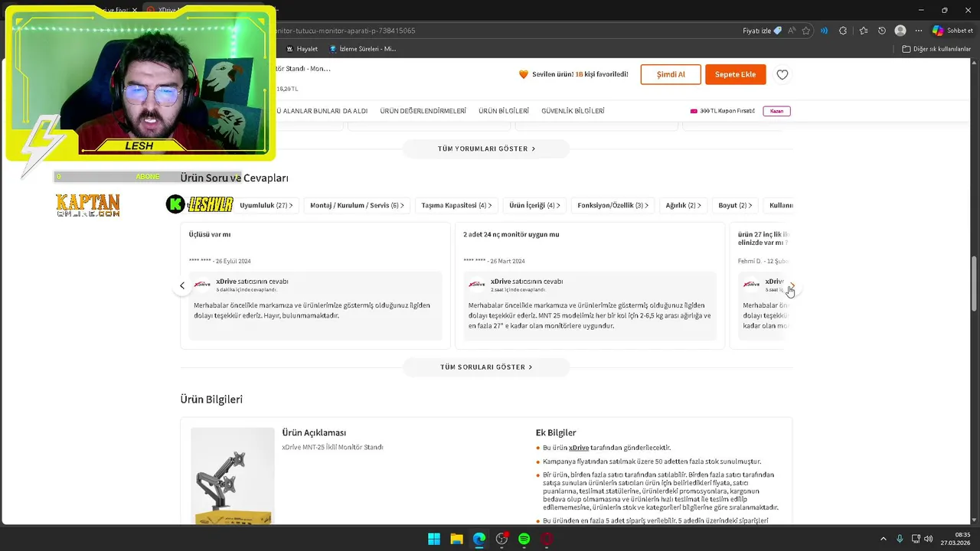The image size is (980, 551).
Task: Filter questions by Ağırlık (2)
Action: pos(684,205)
